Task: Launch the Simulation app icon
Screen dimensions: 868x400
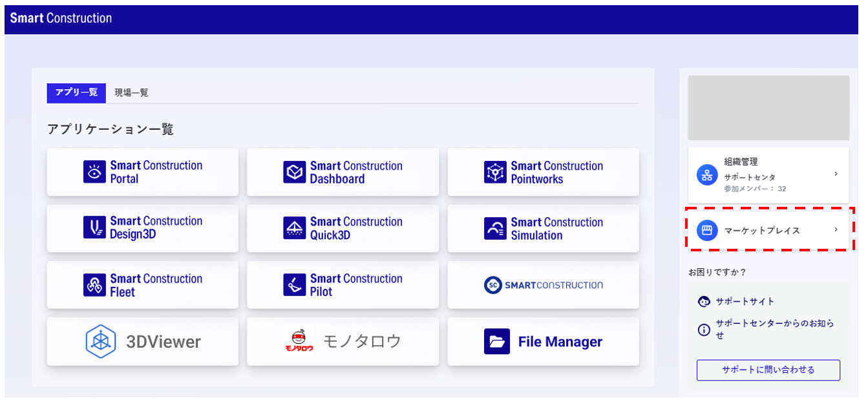Action: tap(495, 228)
